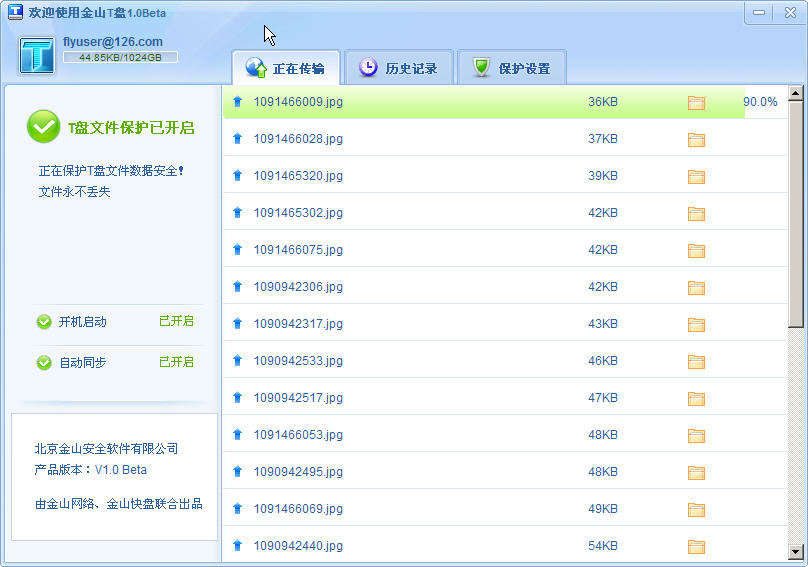The image size is (808, 567).
Task: Select file name 1090942533.jpg
Action: 298,361
